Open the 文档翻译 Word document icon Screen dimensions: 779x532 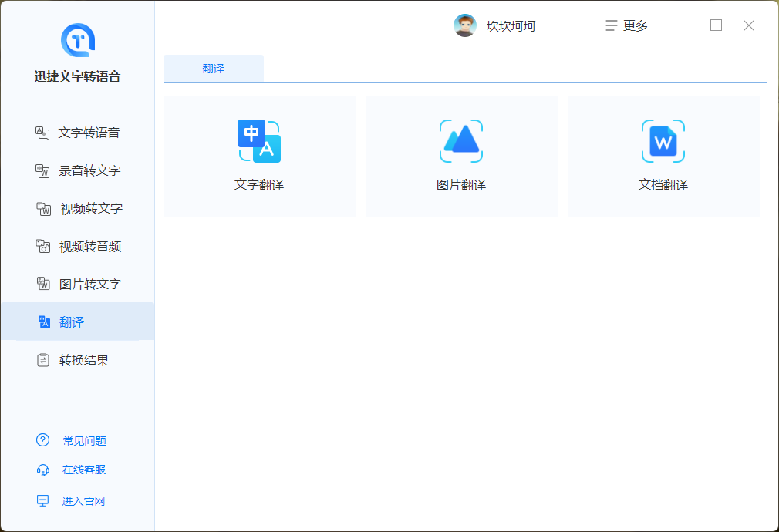tap(663, 141)
